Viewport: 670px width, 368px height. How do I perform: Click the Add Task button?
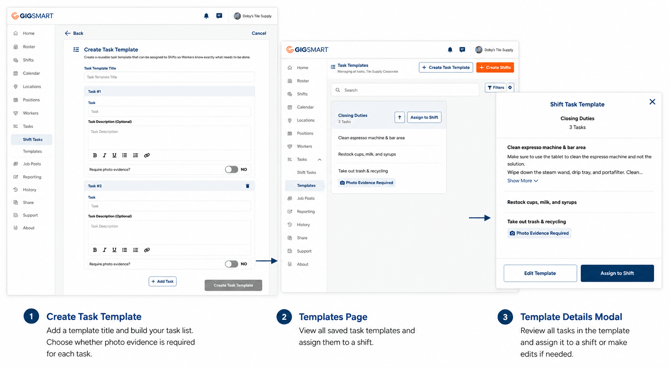point(162,281)
